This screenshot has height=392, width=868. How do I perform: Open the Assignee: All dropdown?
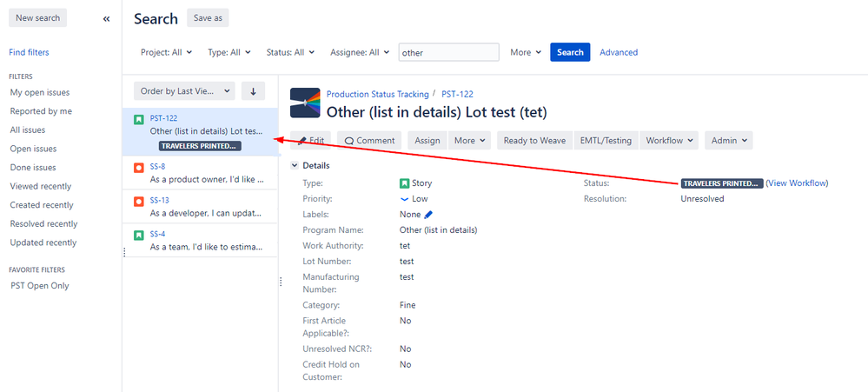coord(360,52)
